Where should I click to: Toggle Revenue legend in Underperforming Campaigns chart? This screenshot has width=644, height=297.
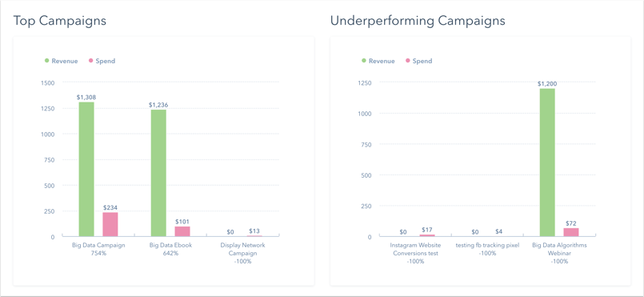[378, 61]
